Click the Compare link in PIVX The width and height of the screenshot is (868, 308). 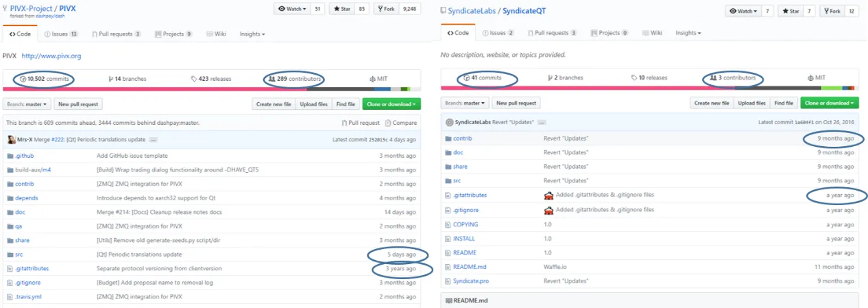click(x=401, y=123)
